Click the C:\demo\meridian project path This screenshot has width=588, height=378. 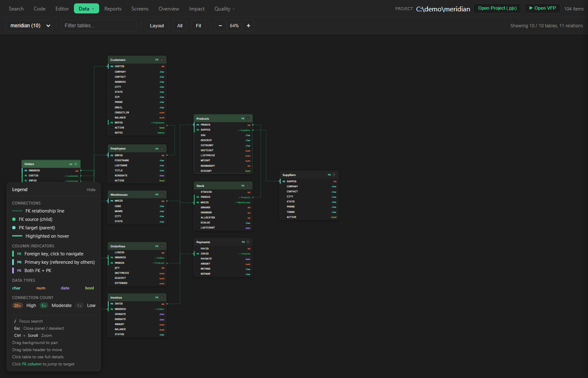(443, 9)
